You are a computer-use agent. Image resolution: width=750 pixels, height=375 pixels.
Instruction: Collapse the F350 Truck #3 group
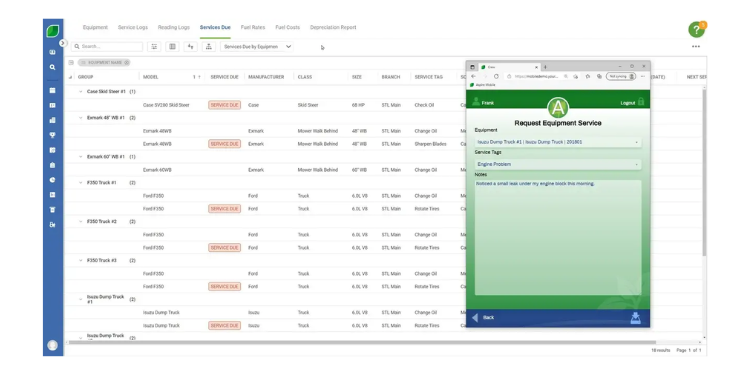(81, 261)
